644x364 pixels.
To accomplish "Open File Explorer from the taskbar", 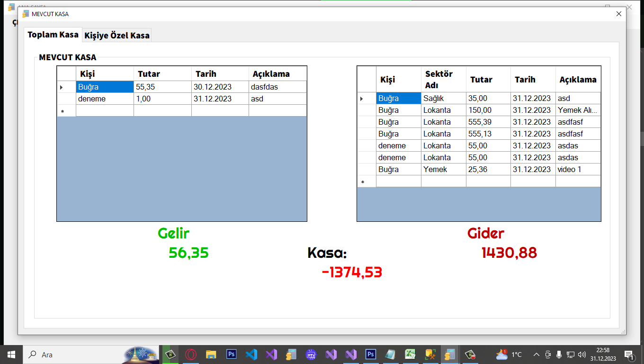I will (x=211, y=355).
